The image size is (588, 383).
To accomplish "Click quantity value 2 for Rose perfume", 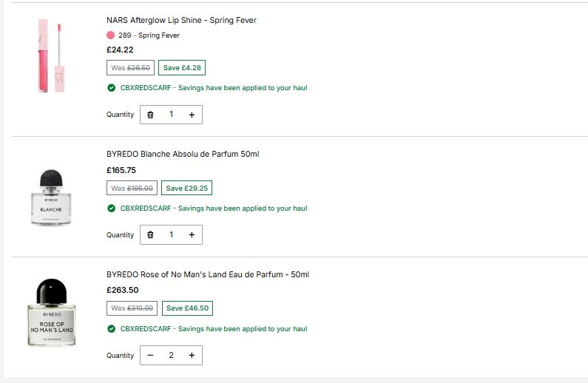I will (171, 355).
